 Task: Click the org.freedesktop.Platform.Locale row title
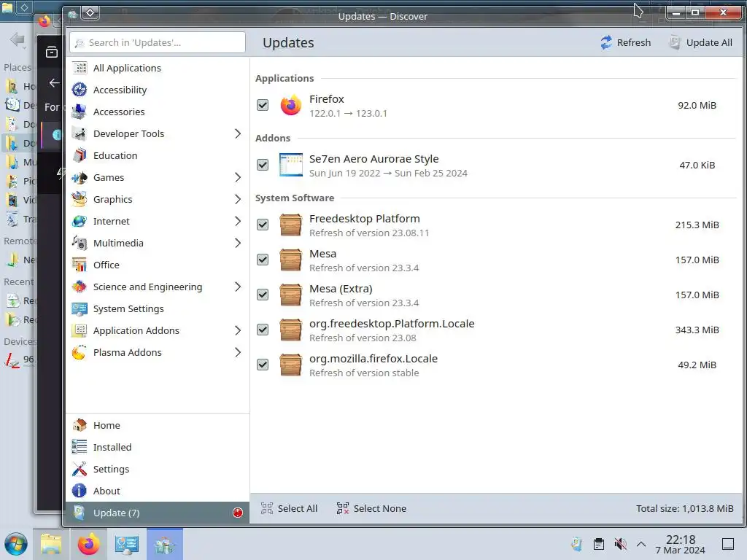tap(392, 324)
